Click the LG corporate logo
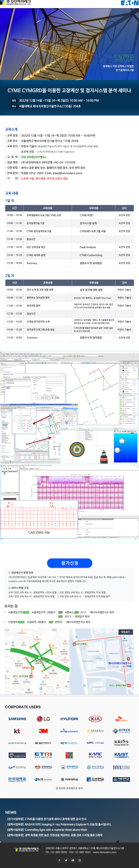The image size is (139, 868). 43,719
